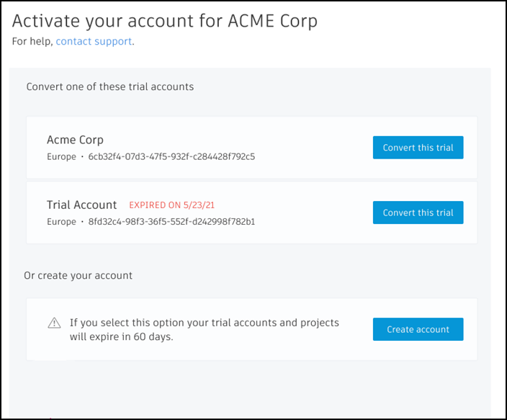Click the Activate your account heading
This screenshot has height=420, width=507.
(x=165, y=22)
